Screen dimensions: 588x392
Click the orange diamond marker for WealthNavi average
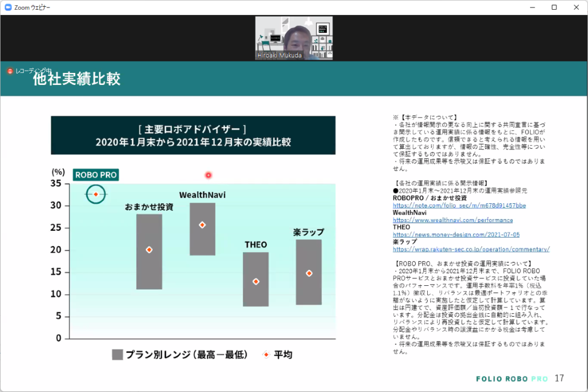pos(202,224)
